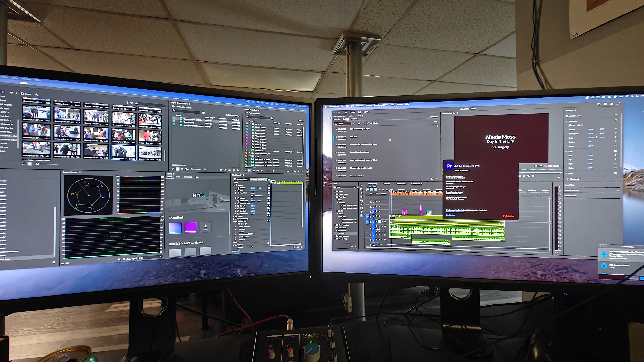Adjust Media Browser thumbnail size slider
This screenshot has height=362, width=644.
coord(38,164)
